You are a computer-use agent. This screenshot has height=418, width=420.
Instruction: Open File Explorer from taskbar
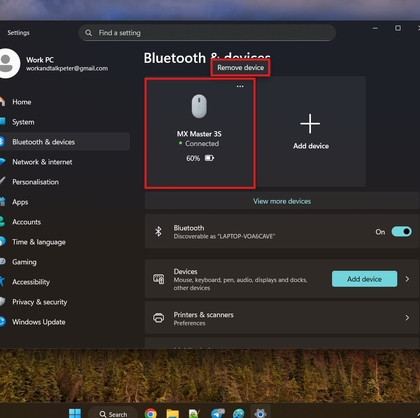pos(173,414)
